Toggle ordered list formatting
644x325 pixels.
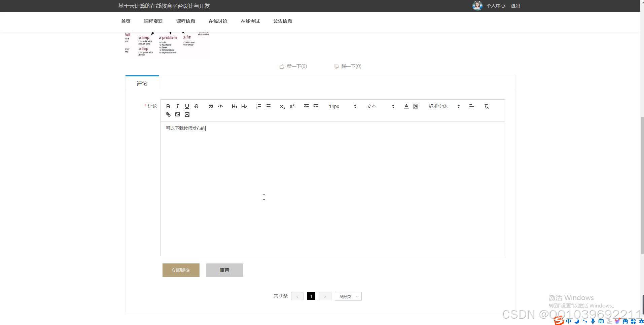pyautogui.click(x=258, y=106)
